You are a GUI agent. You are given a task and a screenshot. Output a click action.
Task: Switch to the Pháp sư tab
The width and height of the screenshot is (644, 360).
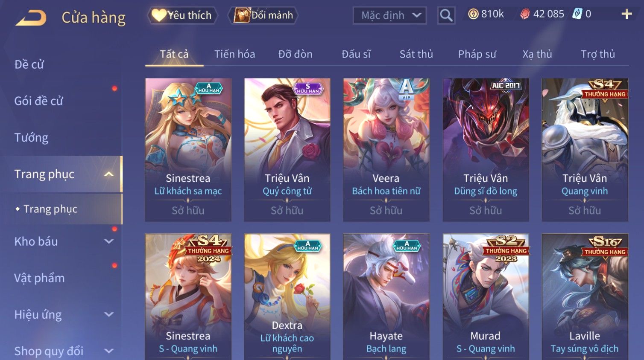(x=477, y=54)
